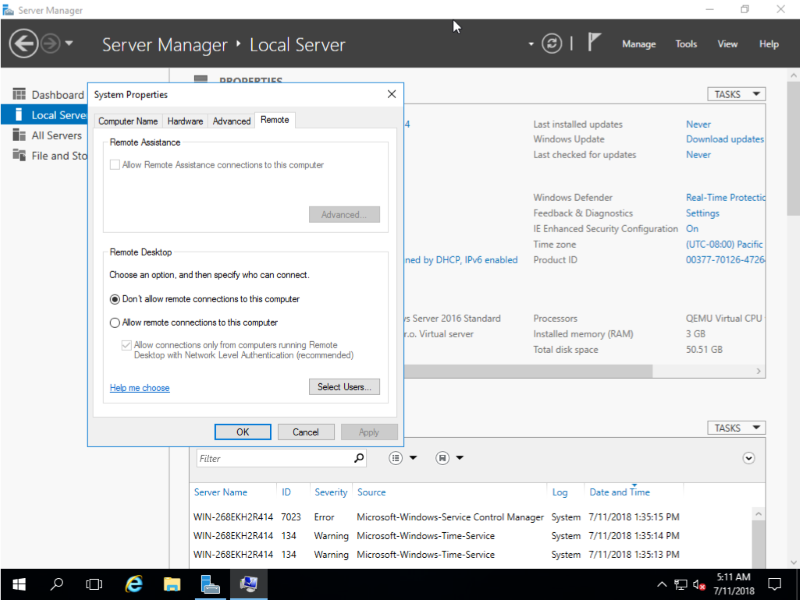The image size is (800, 600).
Task: Open the Properties TASKS dropdown
Action: click(x=736, y=94)
